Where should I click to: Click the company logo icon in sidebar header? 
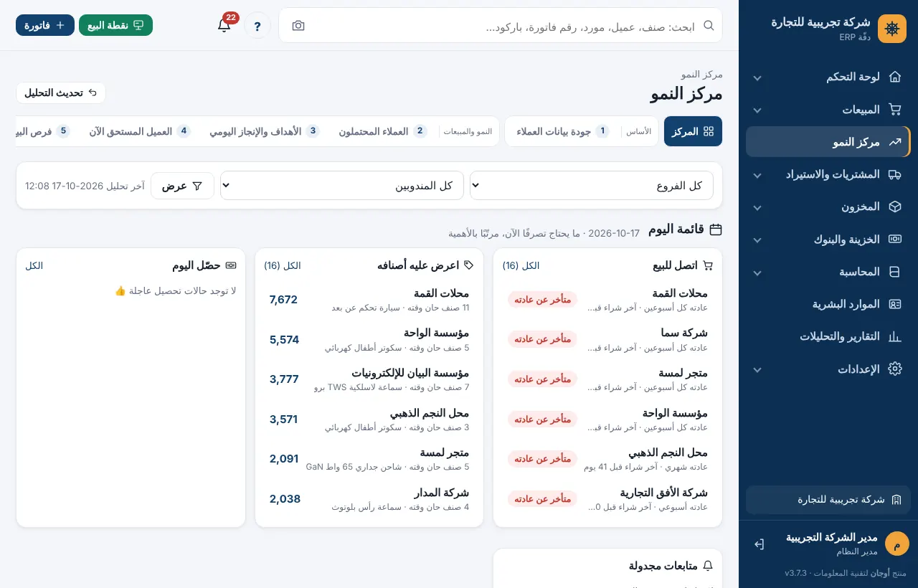892,29
